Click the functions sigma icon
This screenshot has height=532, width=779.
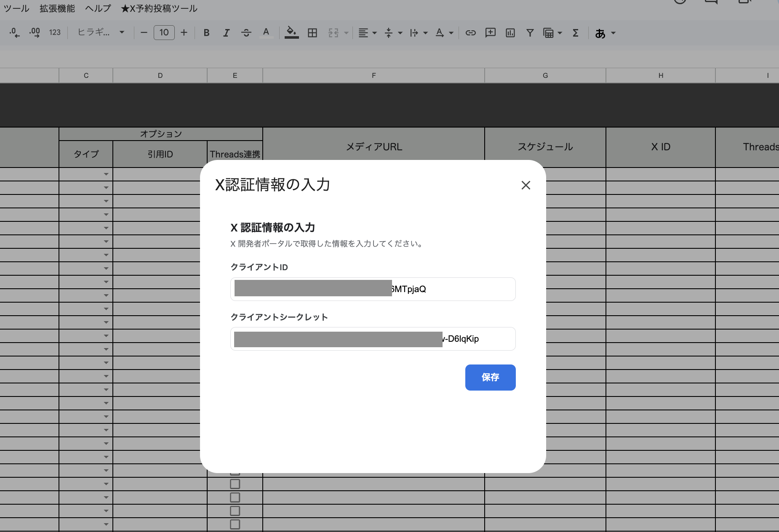pyautogui.click(x=576, y=32)
